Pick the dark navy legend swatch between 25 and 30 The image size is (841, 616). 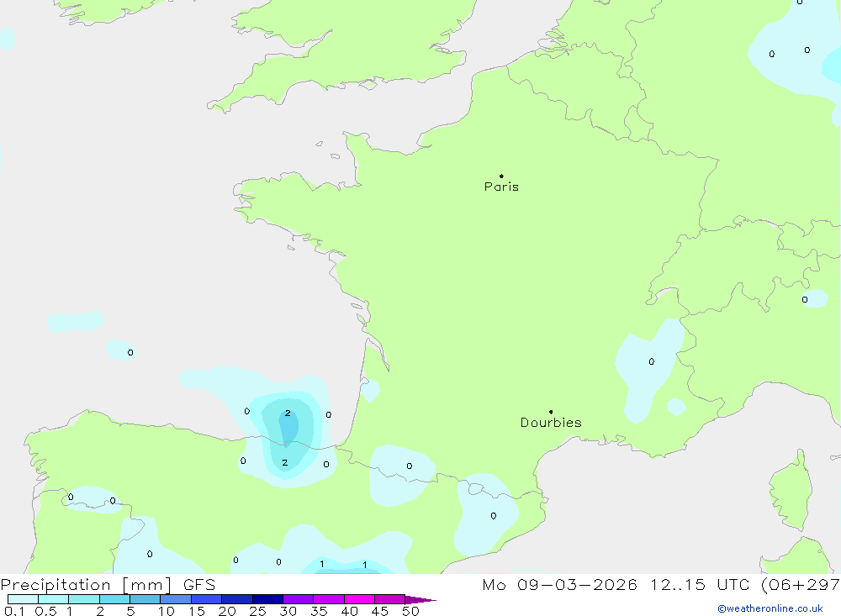coord(267,599)
